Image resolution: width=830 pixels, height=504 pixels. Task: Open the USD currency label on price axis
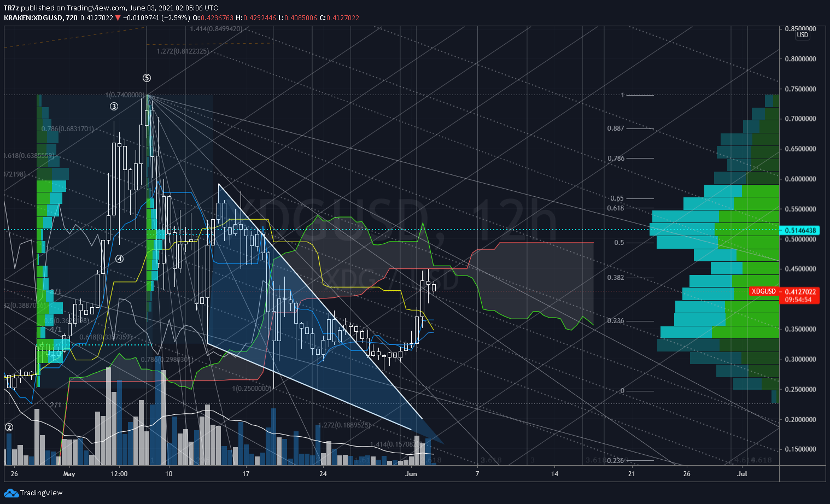(x=802, y=35)
